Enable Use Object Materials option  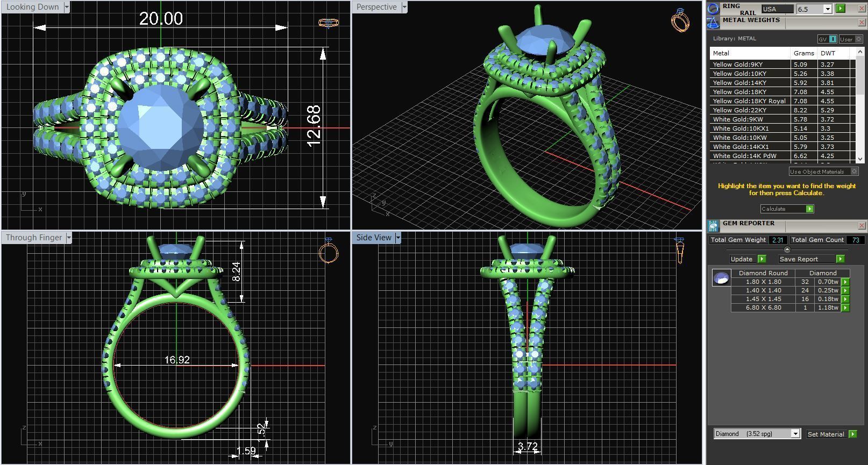tap(823, 171)
